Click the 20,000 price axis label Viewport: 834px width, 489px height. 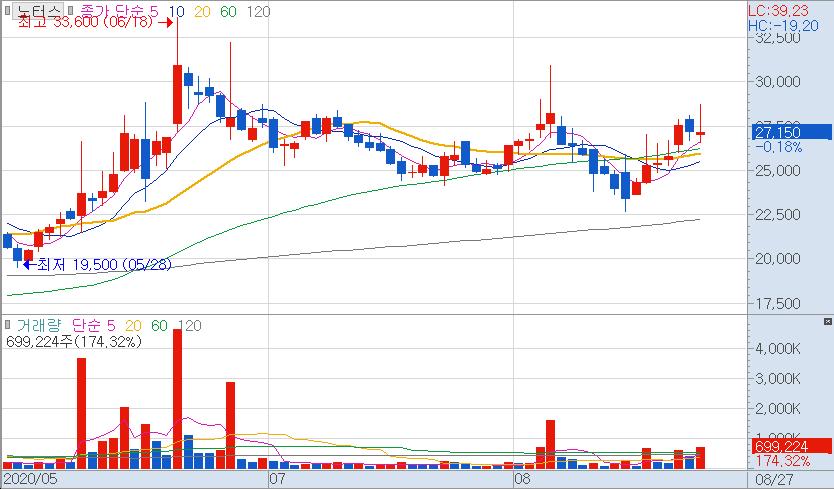tap(778, 259)
